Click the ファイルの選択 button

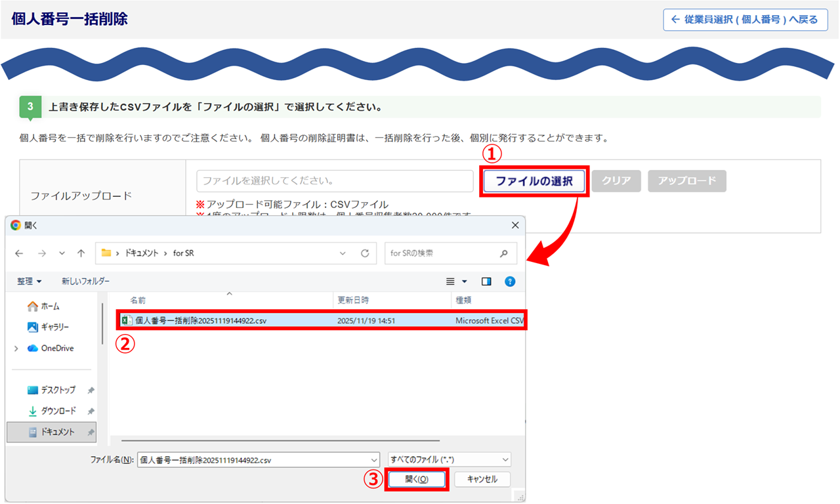click(x=534, y=182)
